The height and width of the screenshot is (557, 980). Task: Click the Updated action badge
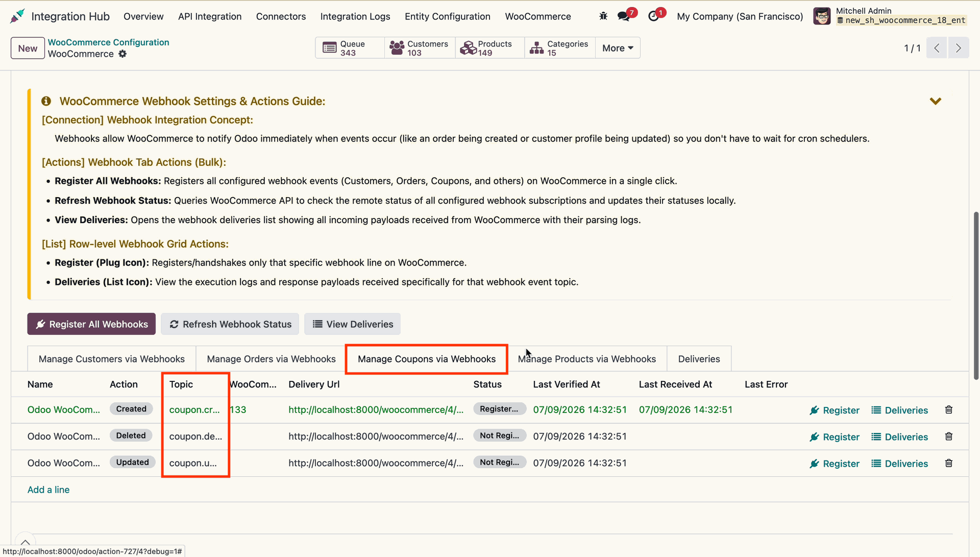[132, 462]
